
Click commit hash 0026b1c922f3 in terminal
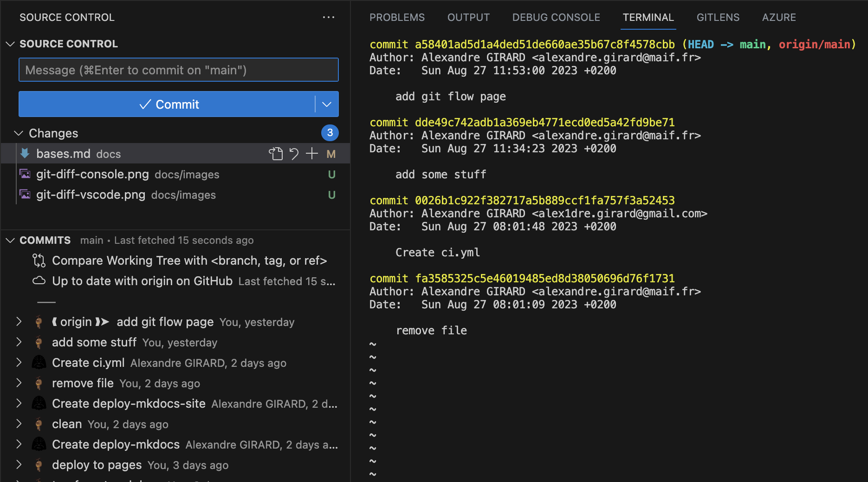coord(544,201)
